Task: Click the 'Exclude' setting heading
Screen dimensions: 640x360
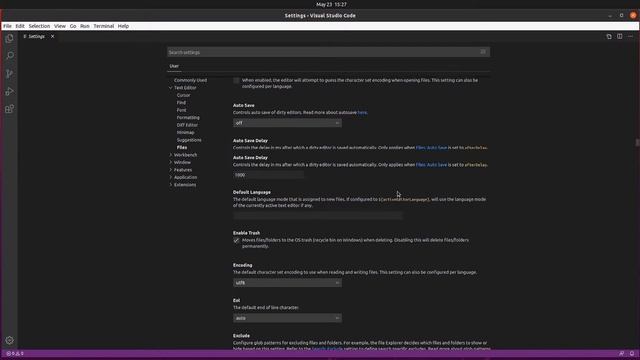Action: [241, 336]
